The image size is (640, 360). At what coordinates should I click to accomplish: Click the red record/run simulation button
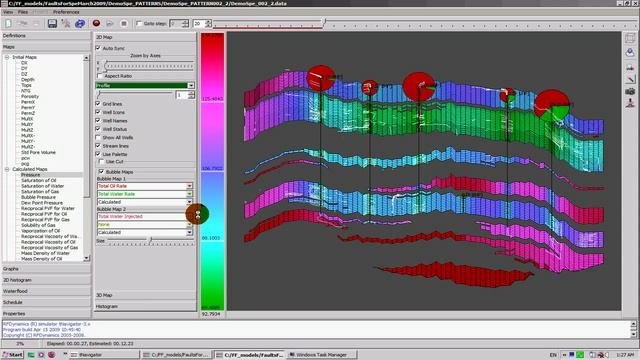coord(96,23)
